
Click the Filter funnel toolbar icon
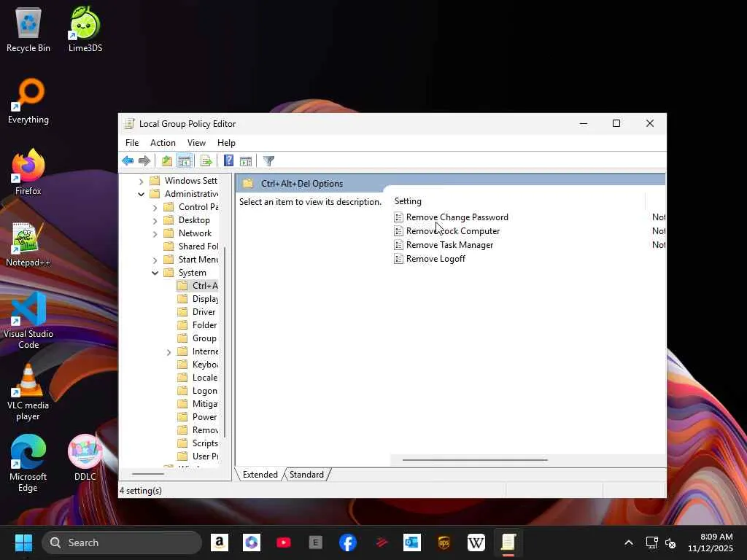tap(268, 161)
